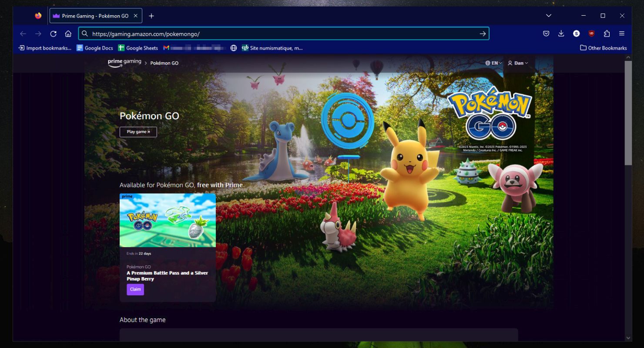Screen dimensions: 644x348
Task: Open Import bookmarks from toolbar
Action: tap(45, 48)
